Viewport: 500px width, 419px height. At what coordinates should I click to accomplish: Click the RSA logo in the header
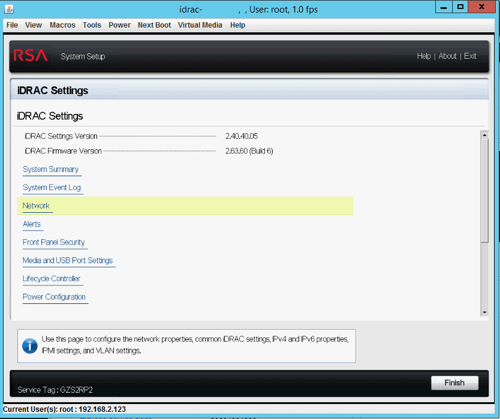coord(31,56)
